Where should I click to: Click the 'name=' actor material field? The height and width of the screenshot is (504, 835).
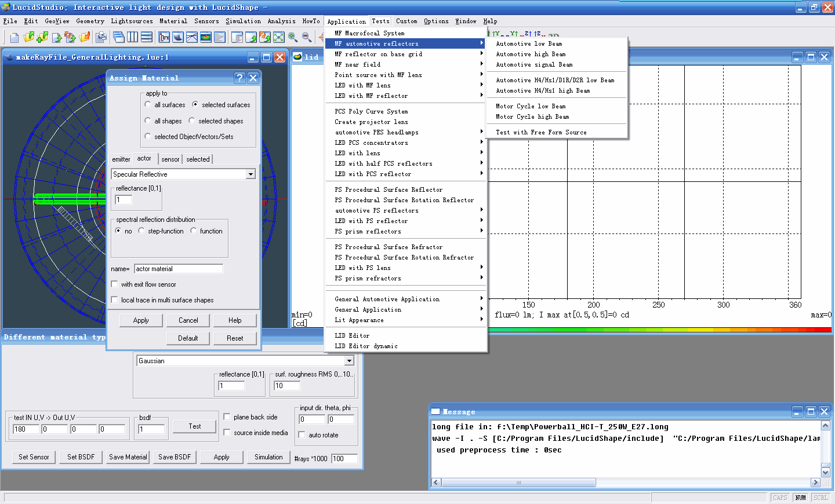179,269
